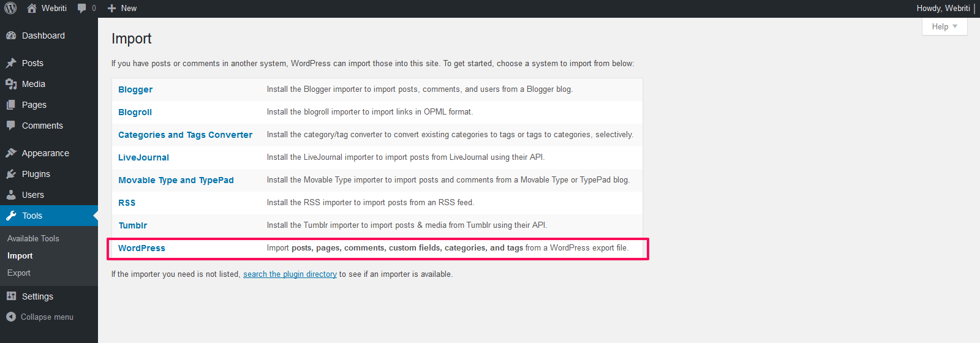Click the WordPress logo icon

(10, 8)
